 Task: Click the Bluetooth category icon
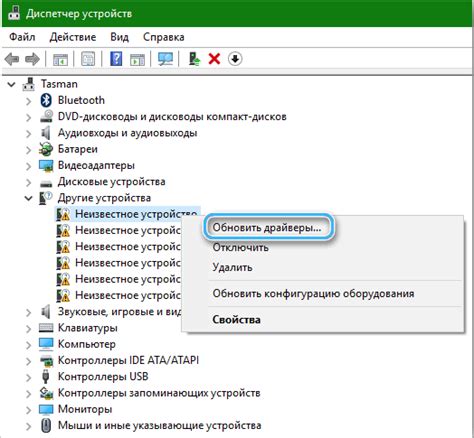point(46,100)
